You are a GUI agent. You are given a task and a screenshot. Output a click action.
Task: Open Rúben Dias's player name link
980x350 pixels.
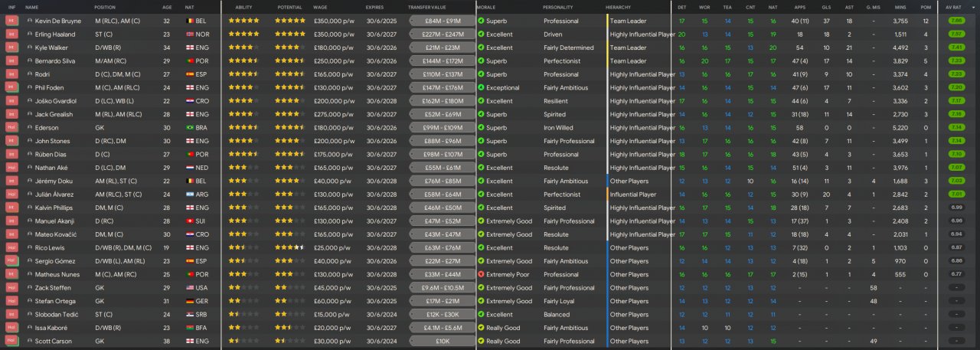tap(51, 154)
